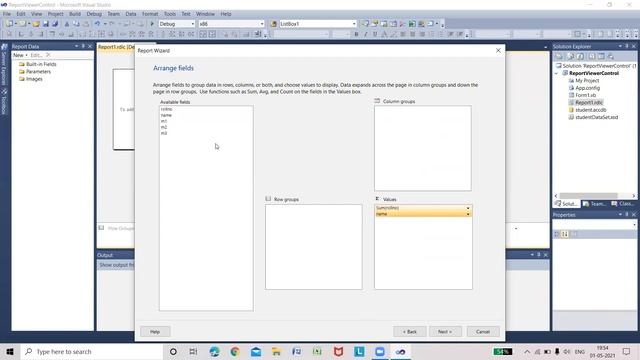
Task: Click the Windows Start button
Action: 10,351
